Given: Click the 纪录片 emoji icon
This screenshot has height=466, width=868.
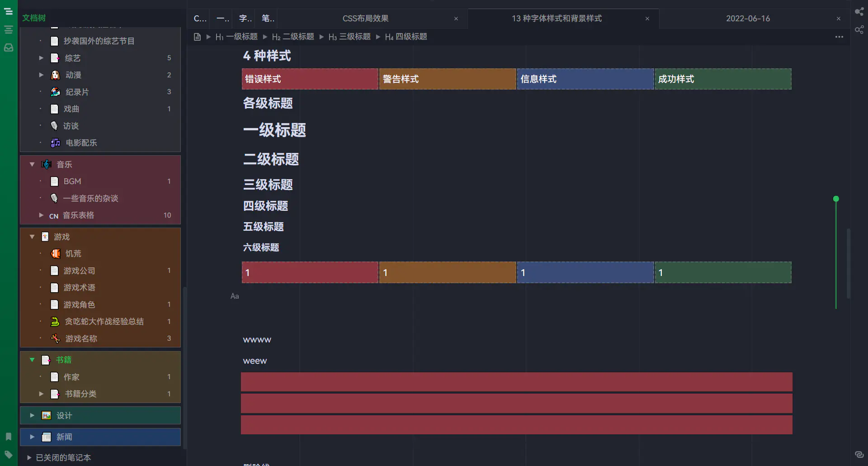Looking at the screenshot, I should pos(55,92).
